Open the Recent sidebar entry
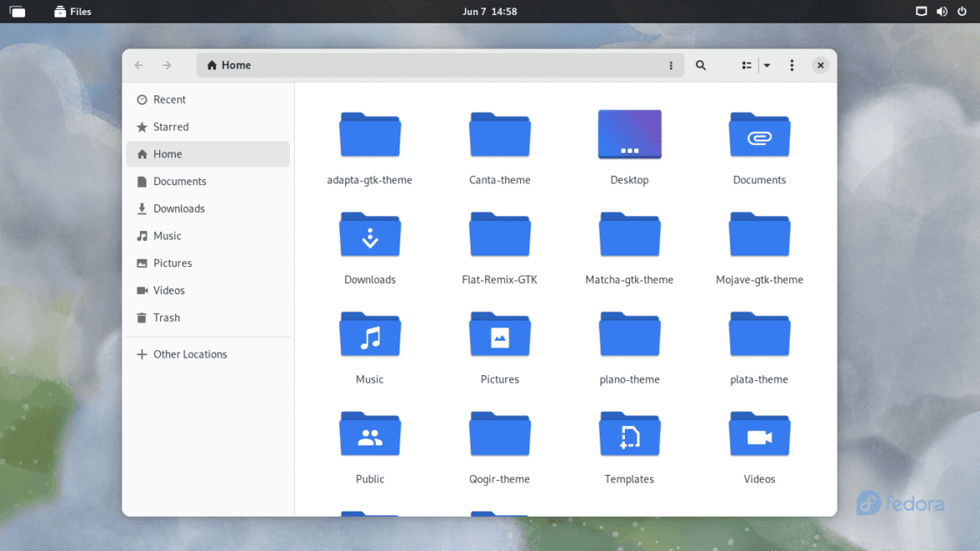980x551 pixels. point(169,99)
